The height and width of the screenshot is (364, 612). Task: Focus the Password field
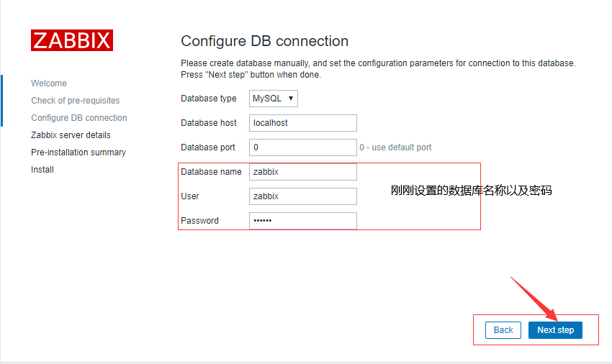303,221
